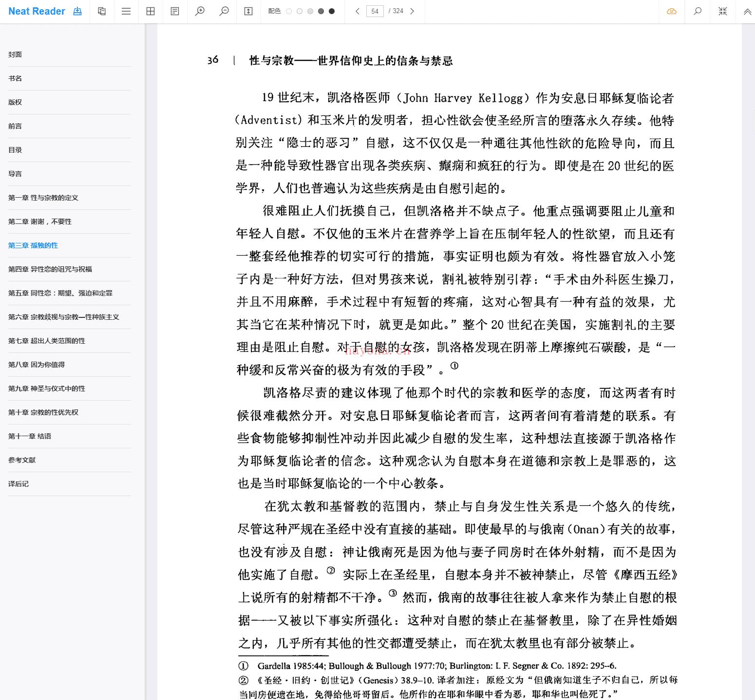This screenshot has width=755, height=700.
Task: Click the name John Harvey Kellogg in text
Action: point(463,98)
